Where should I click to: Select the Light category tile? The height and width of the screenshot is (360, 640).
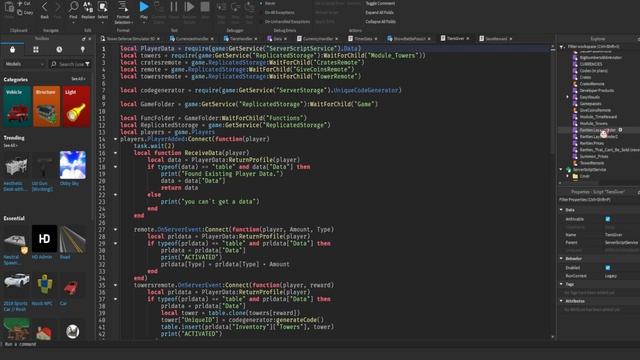[x=76, y=106]
